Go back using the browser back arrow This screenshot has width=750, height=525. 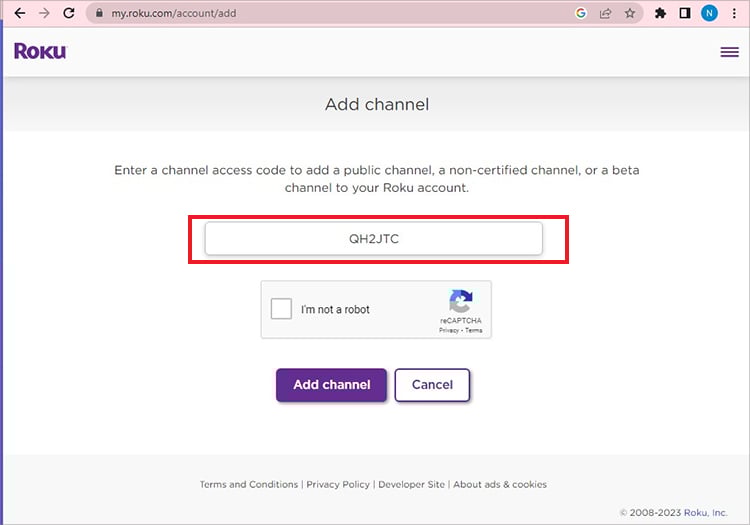20,13
